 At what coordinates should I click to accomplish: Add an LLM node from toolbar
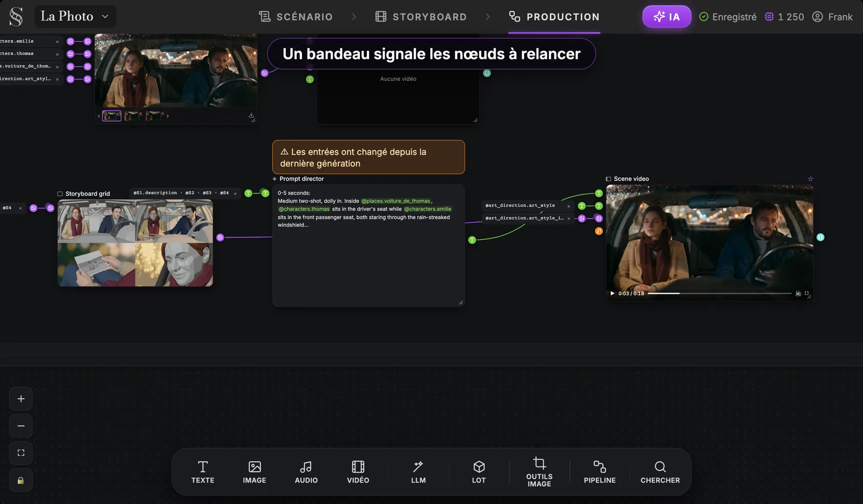coord(419,472)
